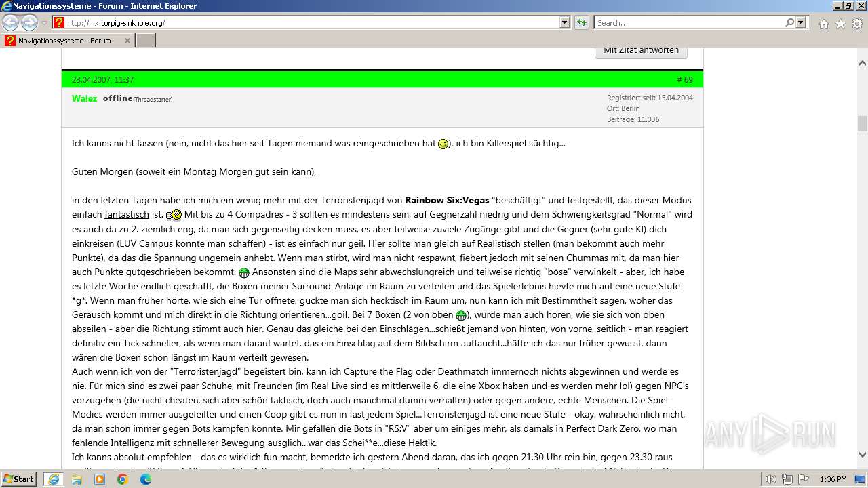Open the volume speaker tray icon
Viewport: 868px width, 488px height.
771,479
